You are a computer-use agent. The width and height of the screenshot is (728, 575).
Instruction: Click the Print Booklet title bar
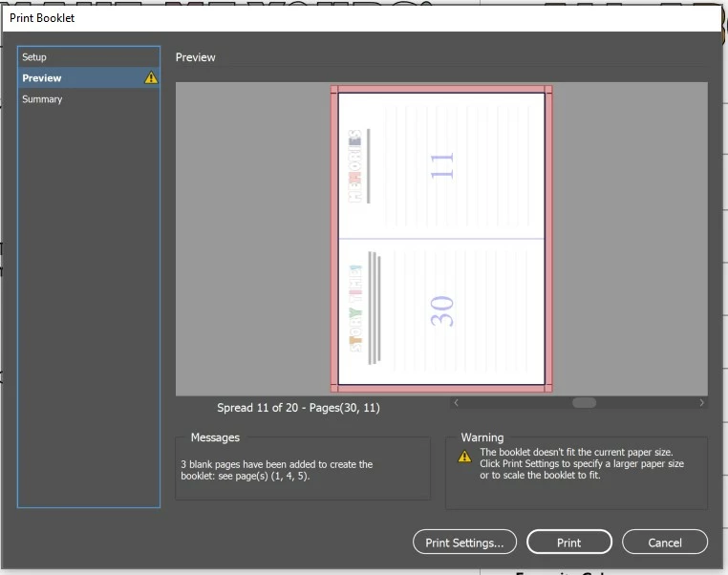point(361,18)
